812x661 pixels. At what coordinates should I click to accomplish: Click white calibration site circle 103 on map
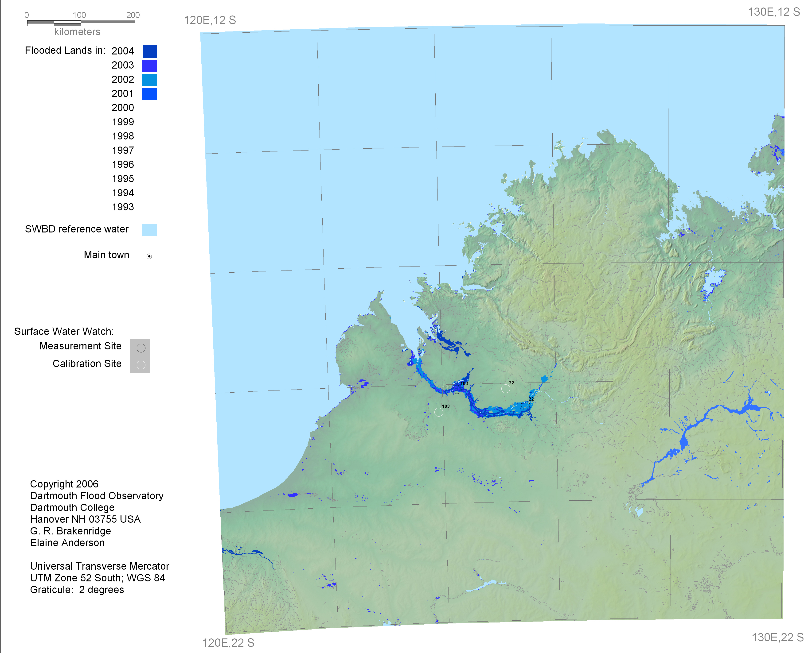tap(439, 412)
